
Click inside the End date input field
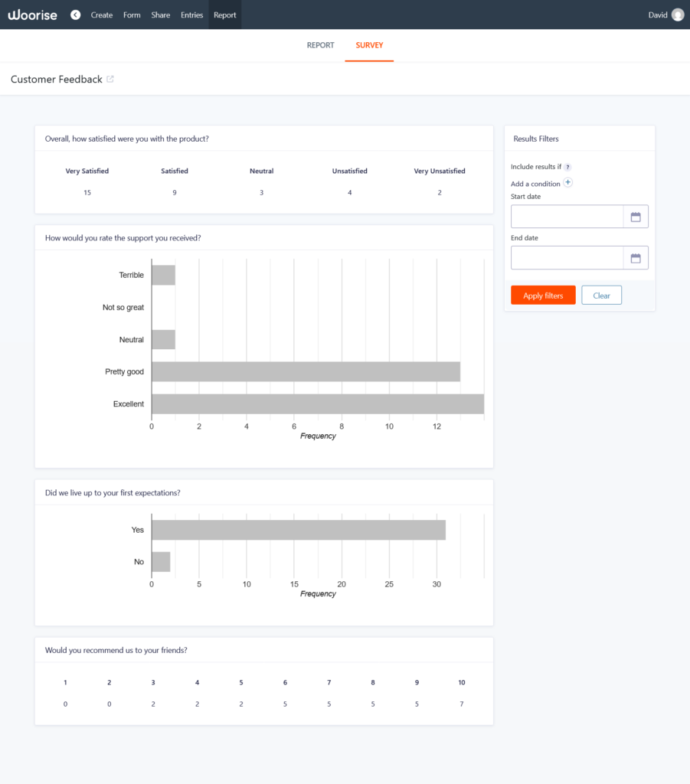[x=567, y=257]
